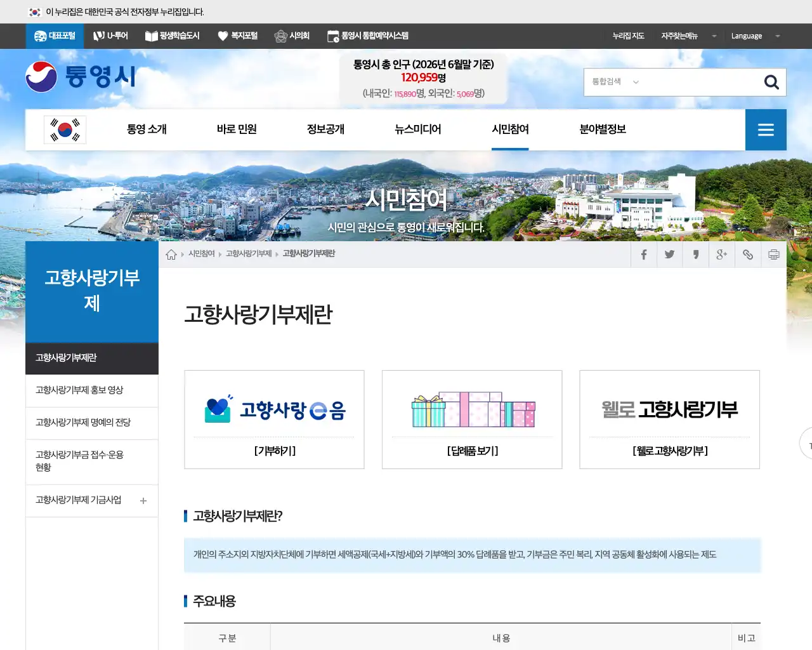Open 바로 민원 main menu
Image resolution: width=812 pixels, height=650 pixels.
pos(237,129)
